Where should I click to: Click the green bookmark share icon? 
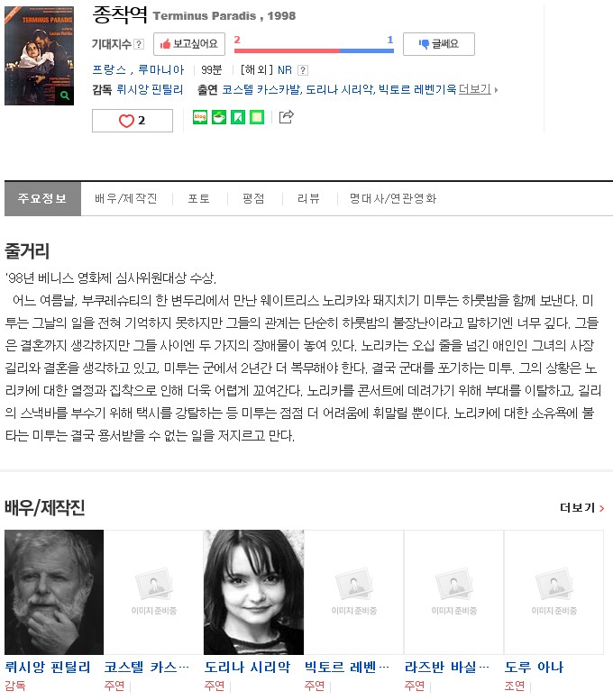(238, 117)
